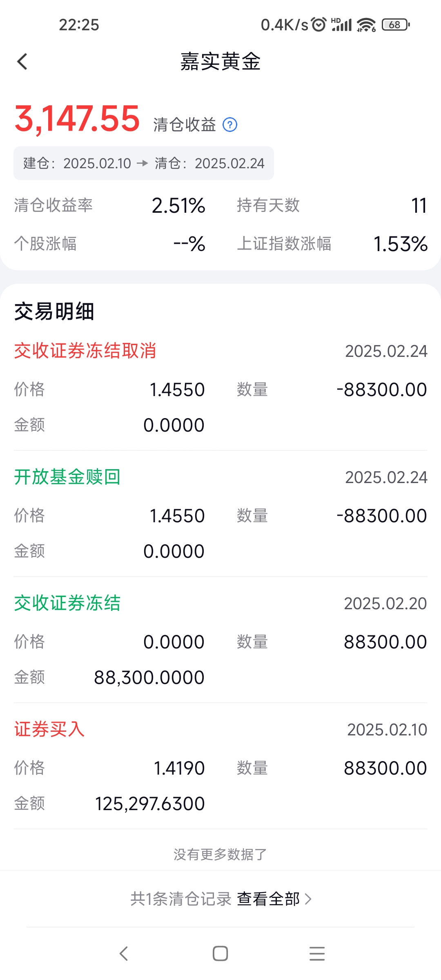Tap the 建仓/清仓 date range chip
441x980 pixels.
[144, 163]
